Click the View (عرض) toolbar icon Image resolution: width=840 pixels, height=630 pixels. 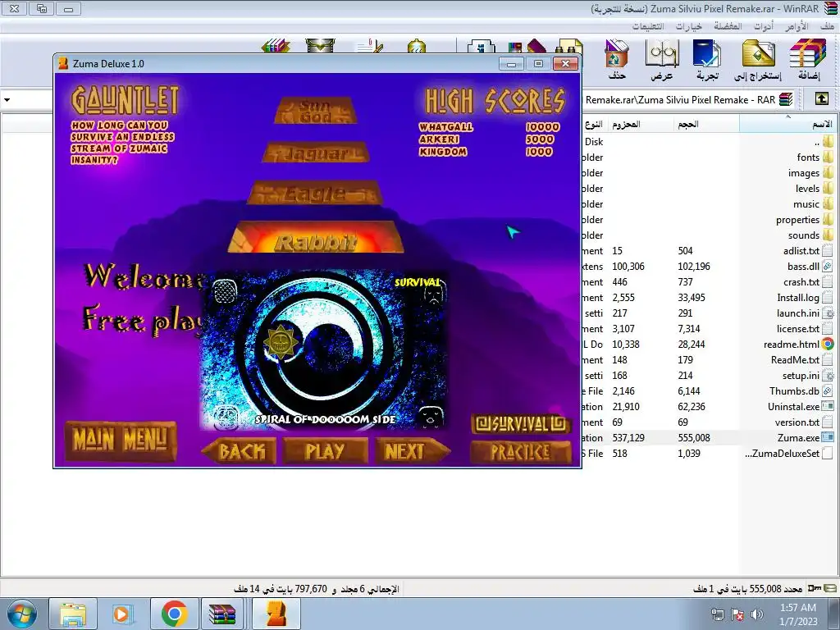pyautogui.click(x=662, y=59)
